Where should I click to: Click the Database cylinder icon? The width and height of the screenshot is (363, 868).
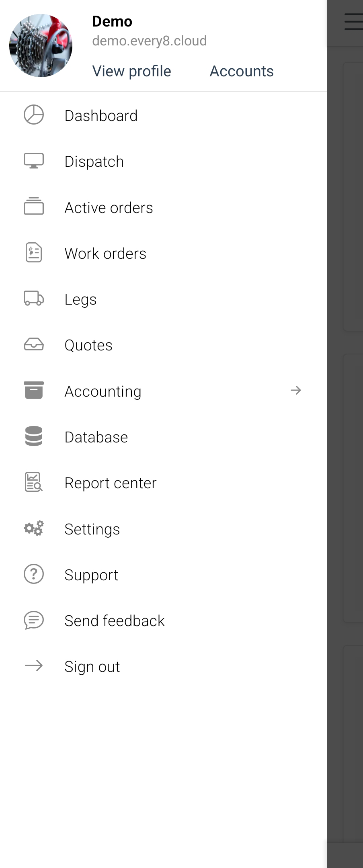[x=34, y=436]
